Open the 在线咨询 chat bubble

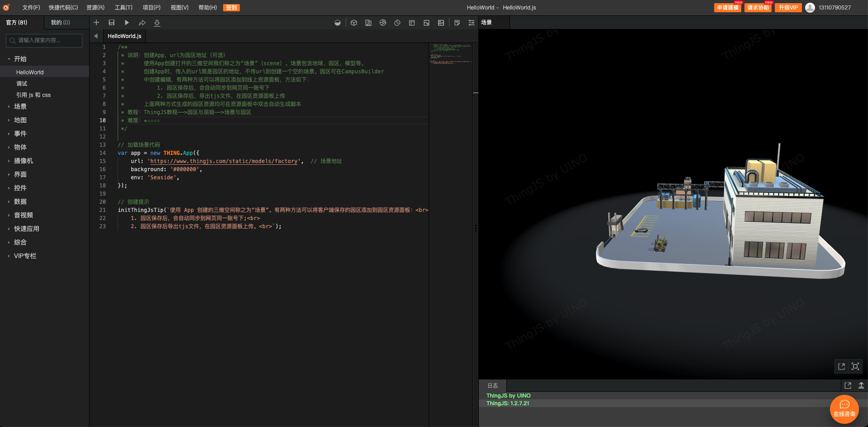pyautogui.click(x=844, y=409)
